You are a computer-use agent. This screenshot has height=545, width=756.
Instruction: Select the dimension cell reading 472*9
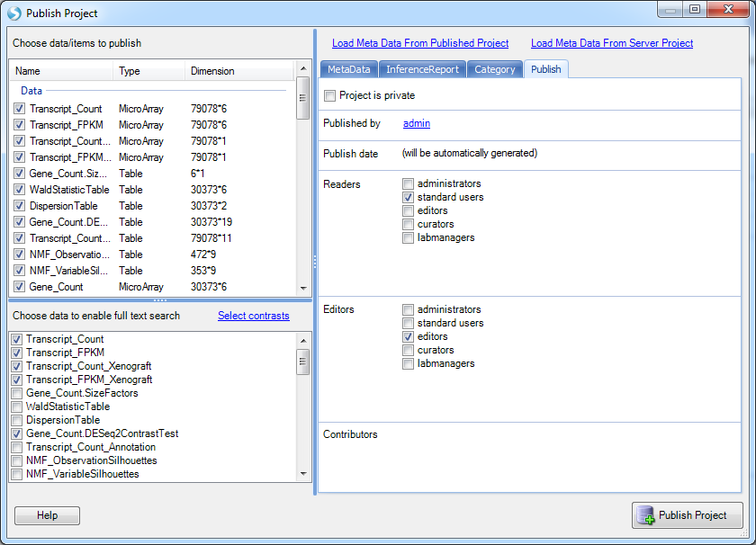pyautogui.click(x=203, y=254)
